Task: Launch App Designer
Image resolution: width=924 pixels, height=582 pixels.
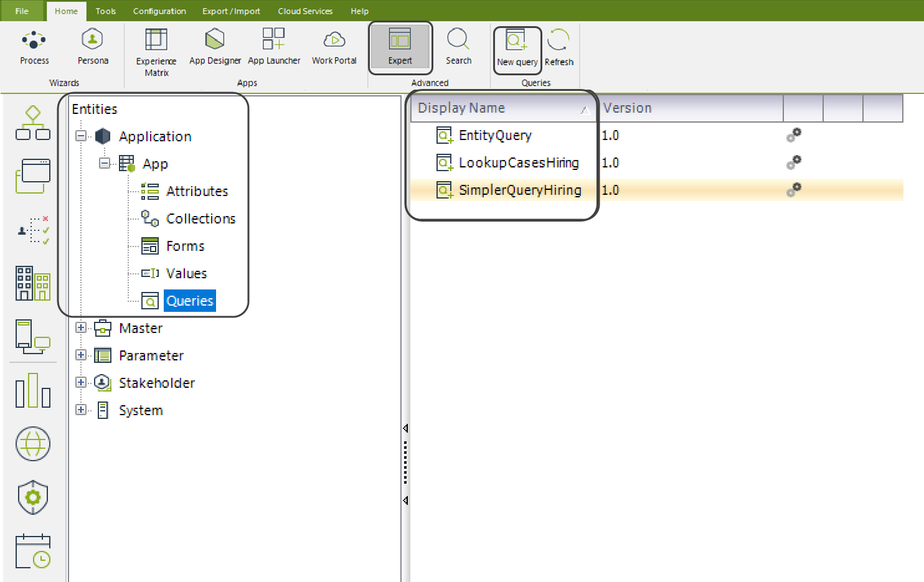Action: coord(215,47)
